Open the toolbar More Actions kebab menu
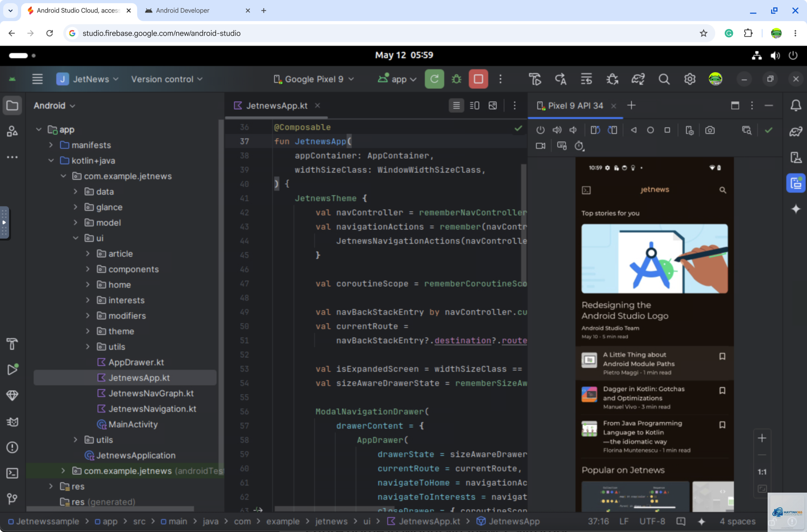The image size is (807, 532). coord(500,79)
